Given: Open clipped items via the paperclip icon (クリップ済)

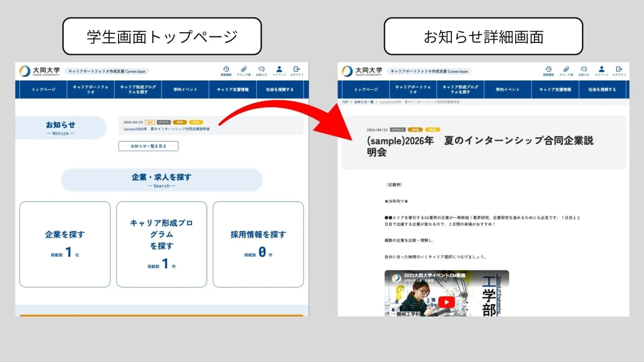Looking at the screenshot, I should point(244,69).
